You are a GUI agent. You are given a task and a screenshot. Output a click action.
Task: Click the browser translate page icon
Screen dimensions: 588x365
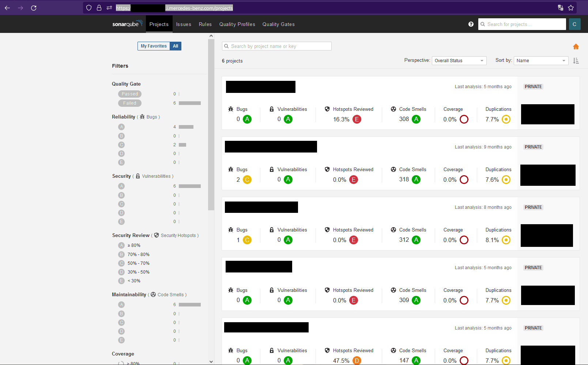[560, 8]
